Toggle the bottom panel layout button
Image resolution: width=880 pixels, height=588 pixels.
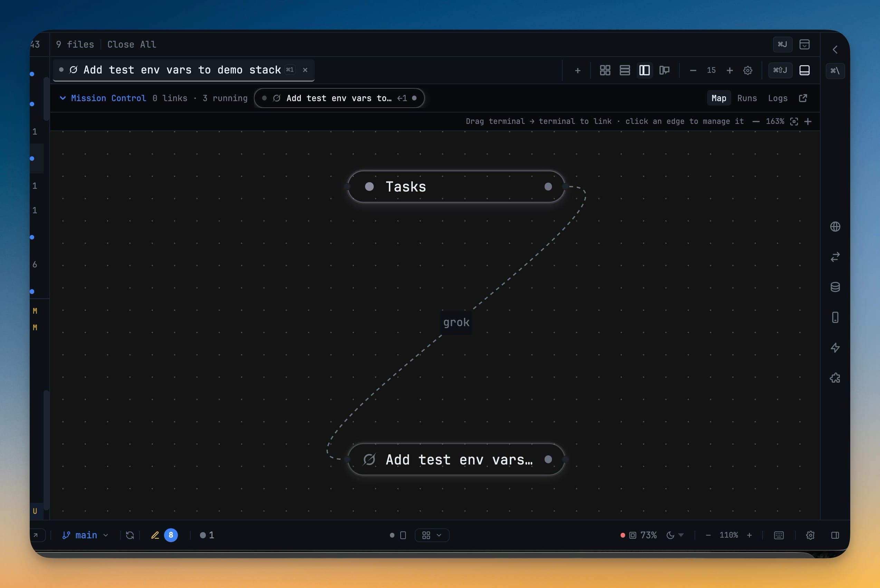[804, 70]
